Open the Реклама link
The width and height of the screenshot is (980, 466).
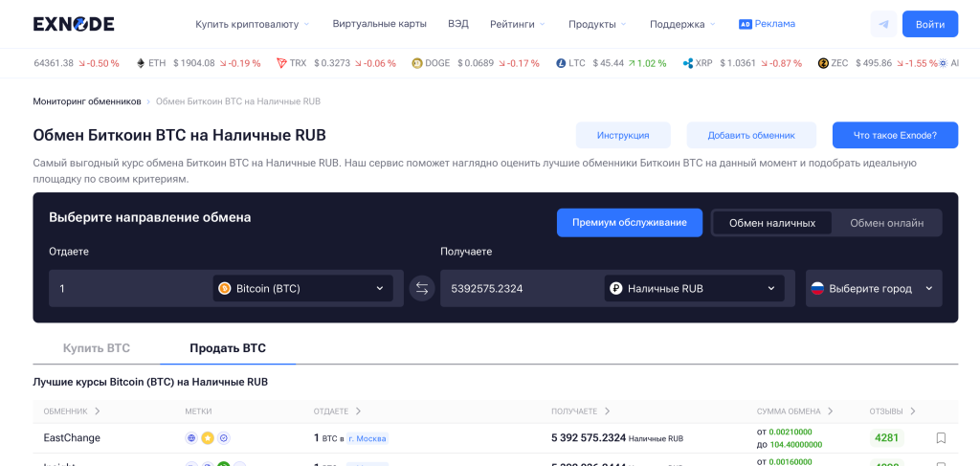click(775, 24)
